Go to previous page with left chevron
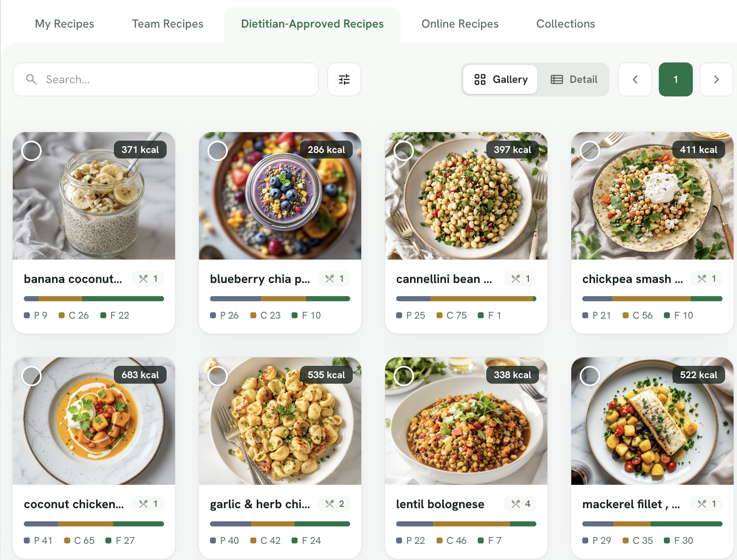 click(x=635, y=79)
